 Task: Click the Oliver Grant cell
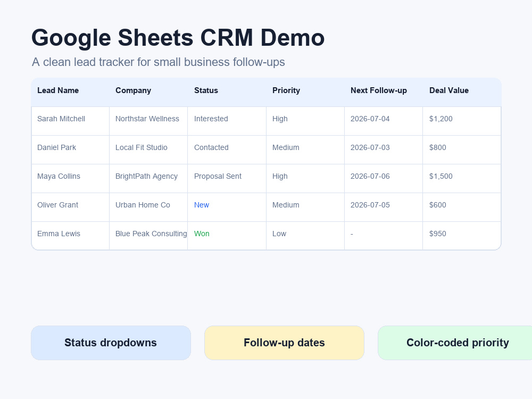(70, 207)
